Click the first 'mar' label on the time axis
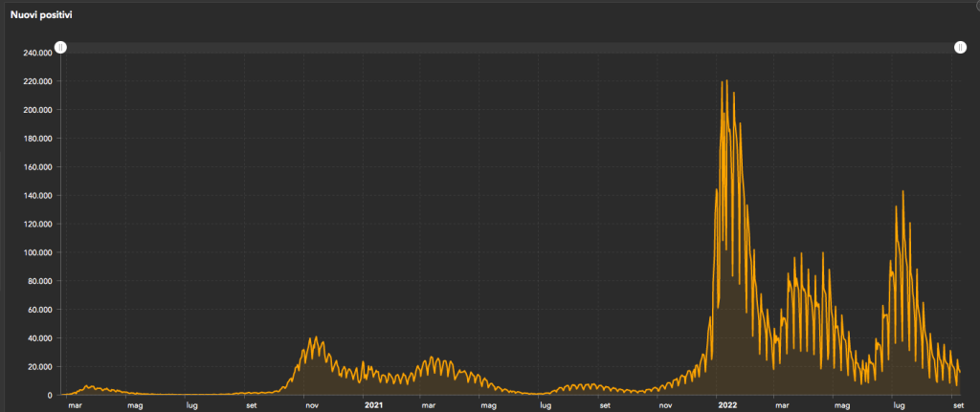The width and height of the screenshot is (980, 412). [x=75, y=404]
